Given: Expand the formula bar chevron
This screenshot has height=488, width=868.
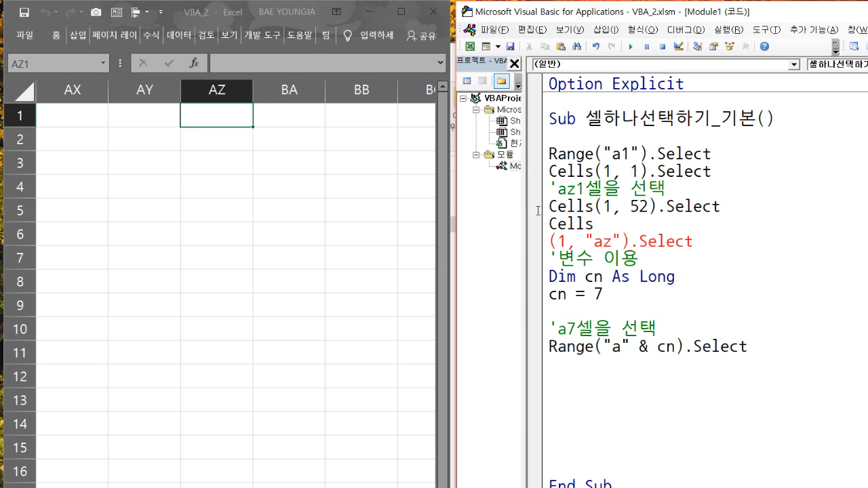Looking at the screenshot, I should click(x=441, y=63).
